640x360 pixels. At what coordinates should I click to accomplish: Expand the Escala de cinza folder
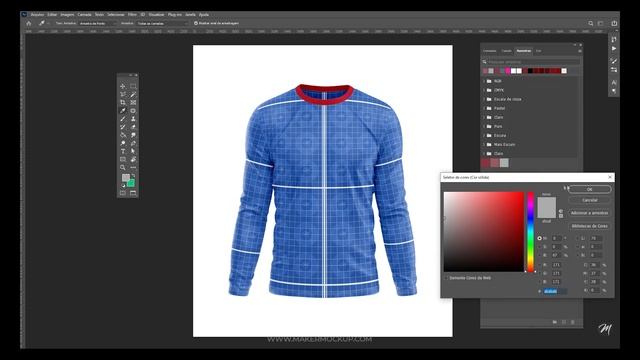coord(484,99)
